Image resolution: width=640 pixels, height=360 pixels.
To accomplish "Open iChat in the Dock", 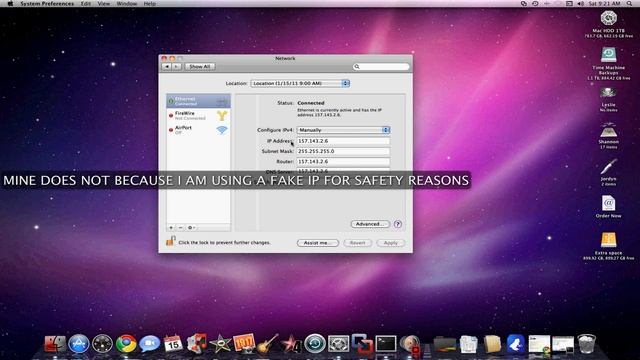I will 149,344.
